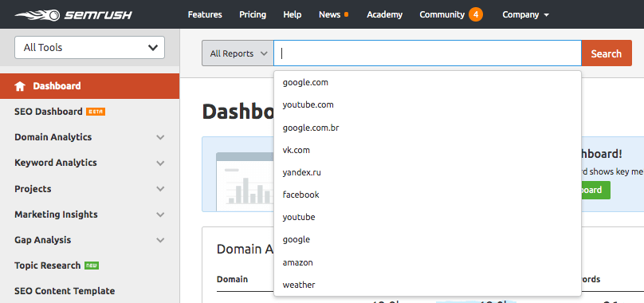Open Projects sidebar section

[33, 189]
